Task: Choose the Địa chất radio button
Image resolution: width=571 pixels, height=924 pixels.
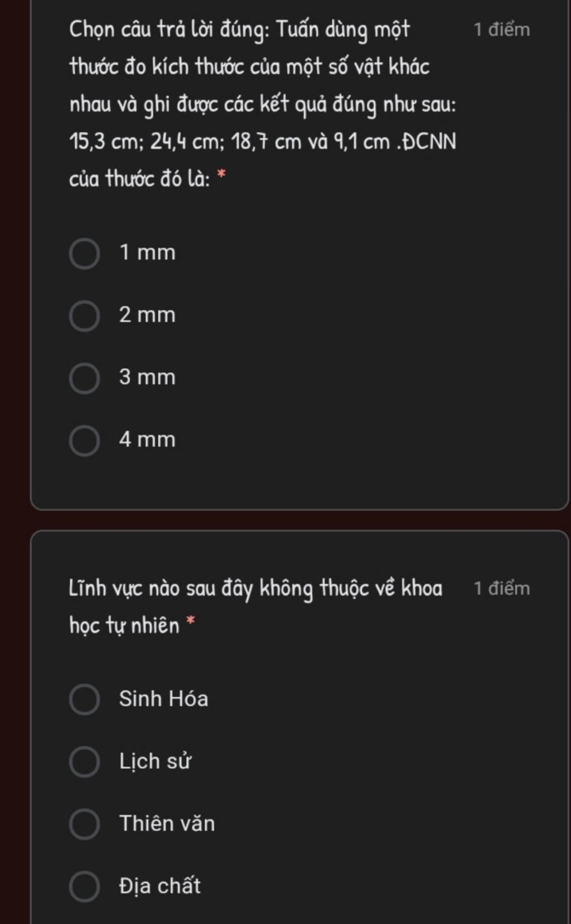Action: coord(84,887)
